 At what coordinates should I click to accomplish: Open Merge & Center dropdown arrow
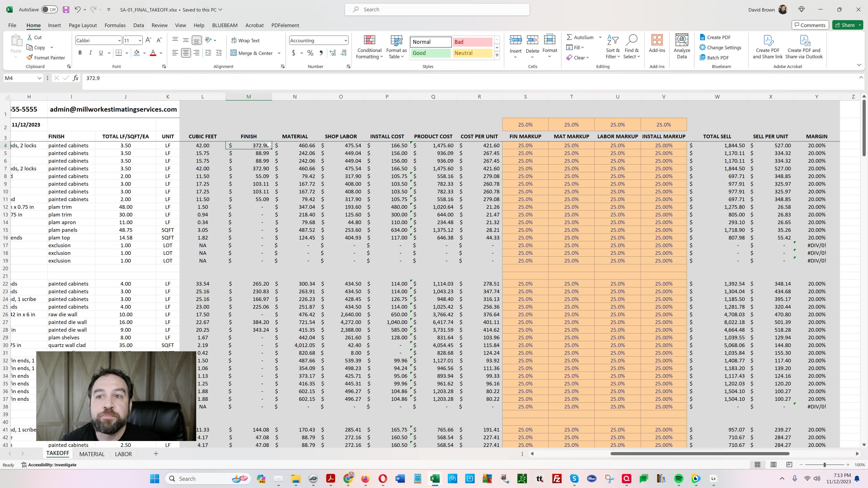click(x=279, y=53)
